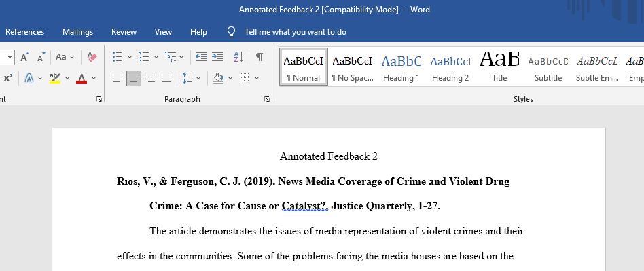Click the document title Annotated Feedback 2
644x271 pixels.
point(329,156)
